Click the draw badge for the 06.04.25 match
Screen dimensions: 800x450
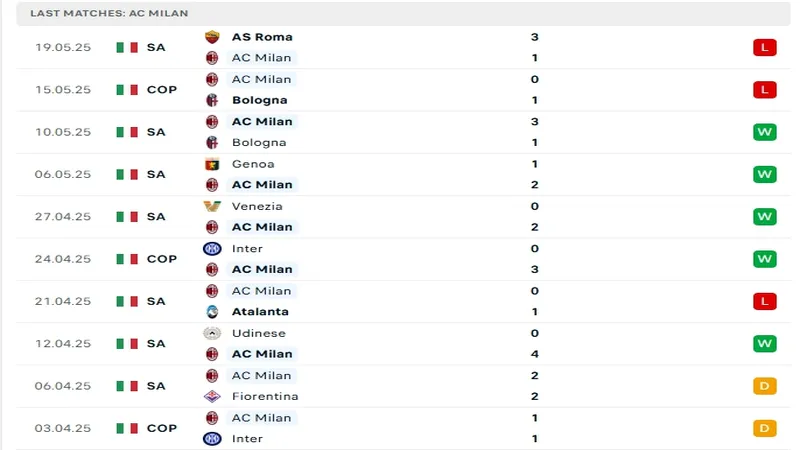tap(765, 386)
